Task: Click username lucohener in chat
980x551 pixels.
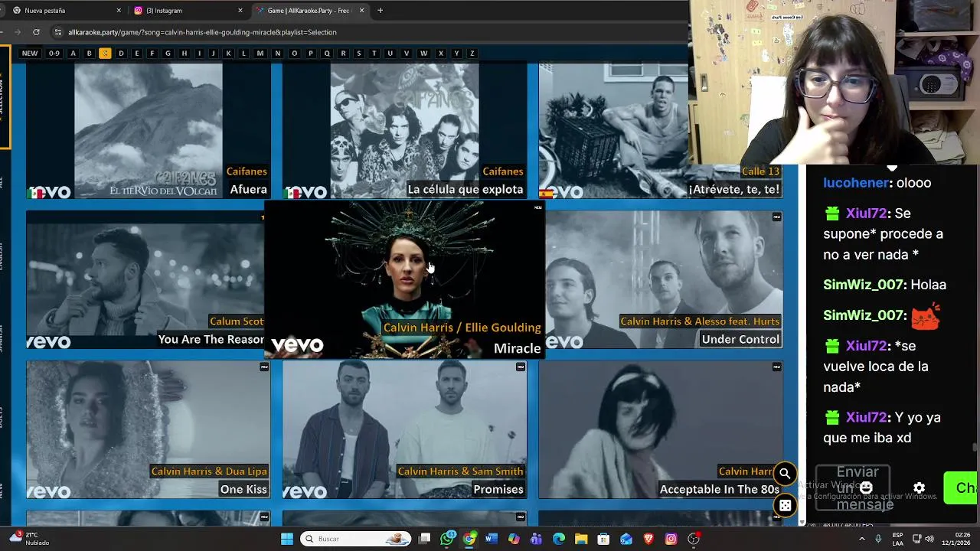Action: point(856,183)
